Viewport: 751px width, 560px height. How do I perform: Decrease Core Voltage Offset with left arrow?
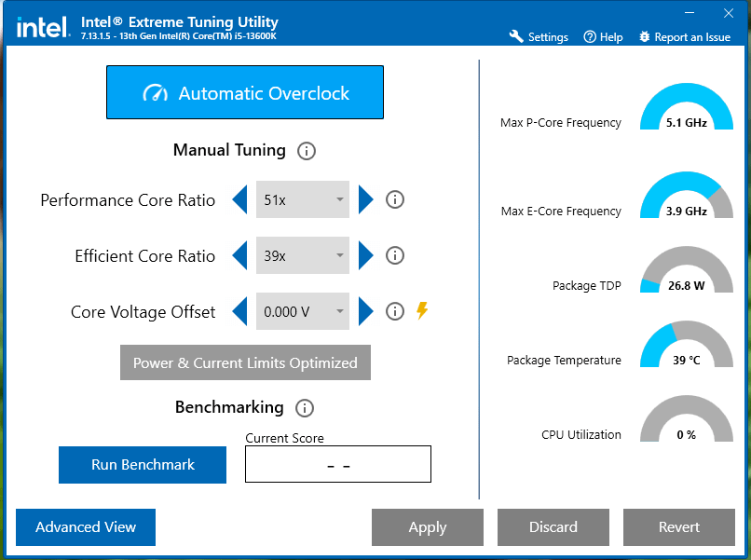240,311
